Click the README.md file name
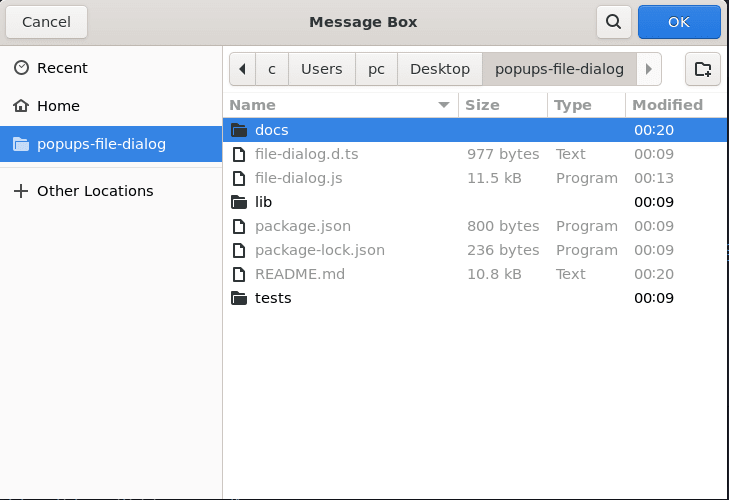 tap(300, 274)
